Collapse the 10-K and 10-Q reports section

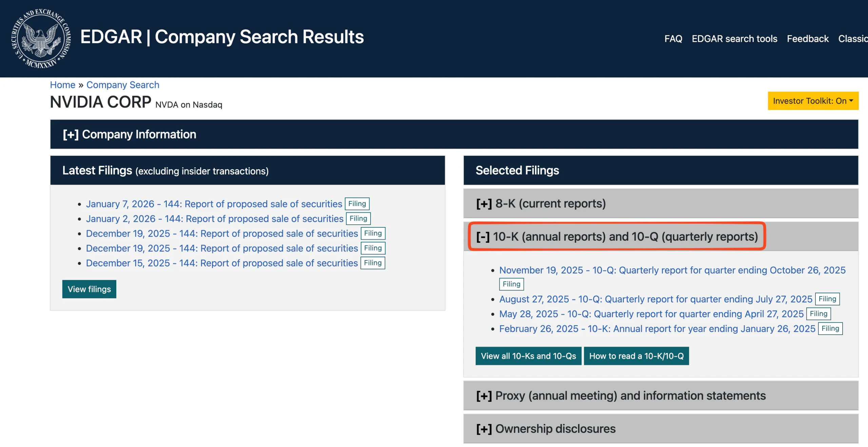[x=616, y=237]
